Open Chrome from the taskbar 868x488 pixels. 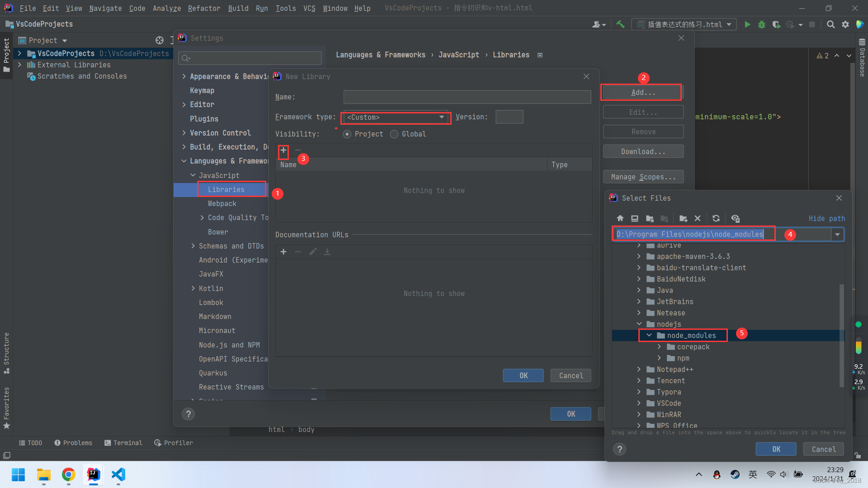[69, 474]
